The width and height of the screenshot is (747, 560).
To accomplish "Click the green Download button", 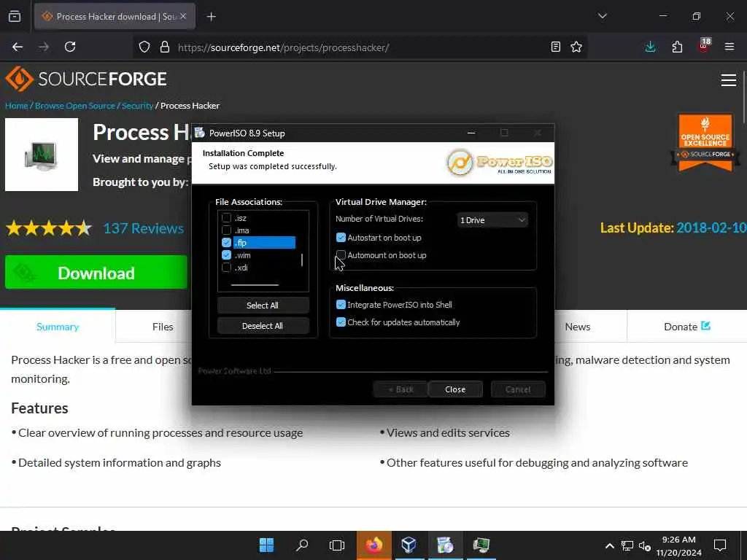I will click(96, 273).
